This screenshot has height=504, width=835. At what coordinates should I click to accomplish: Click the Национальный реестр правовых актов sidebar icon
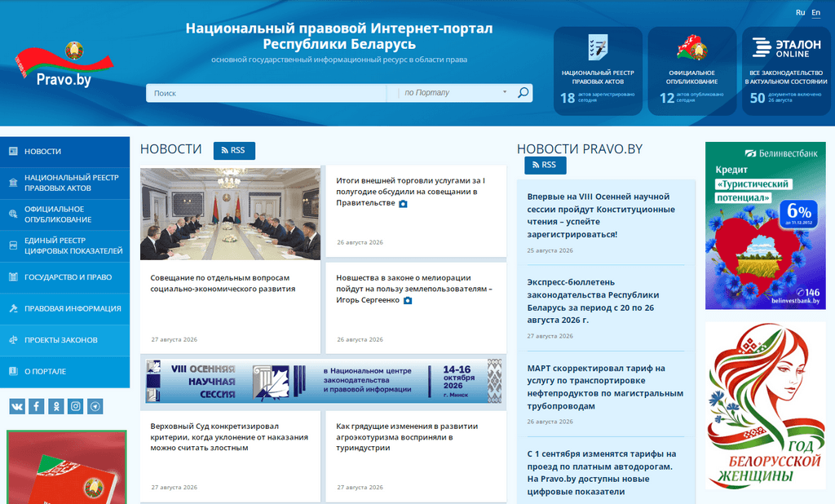point(13,183)
